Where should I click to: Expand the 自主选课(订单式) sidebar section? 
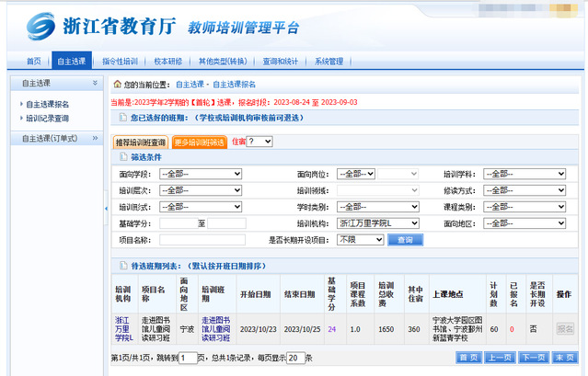(x=95, y=138)
